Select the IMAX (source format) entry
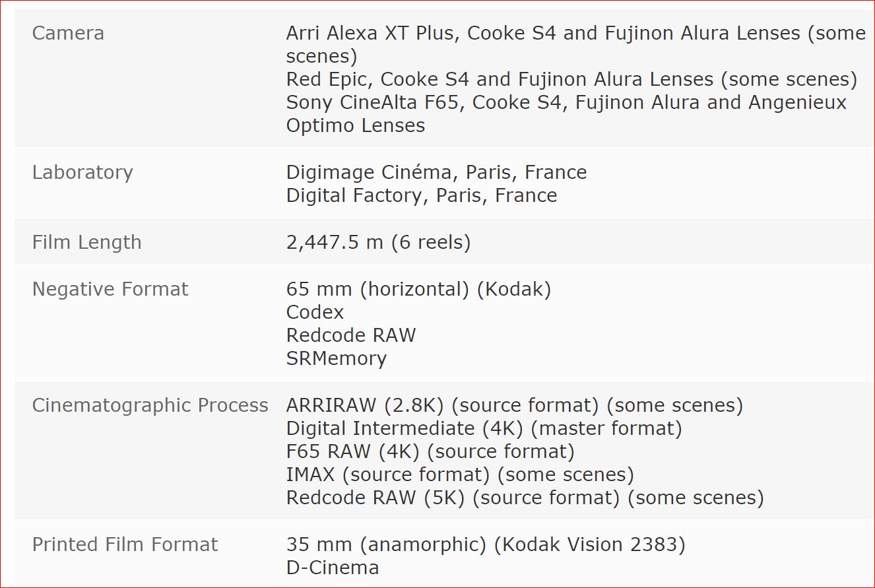The width and height of the screenshot is (875, 588). (460, 474)
